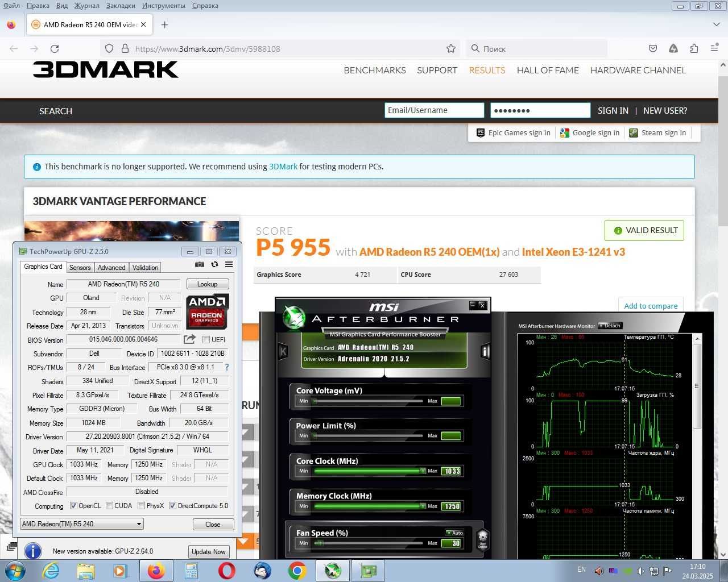
Task: Click the Firefox address bar URL
Action: point(208,49)
